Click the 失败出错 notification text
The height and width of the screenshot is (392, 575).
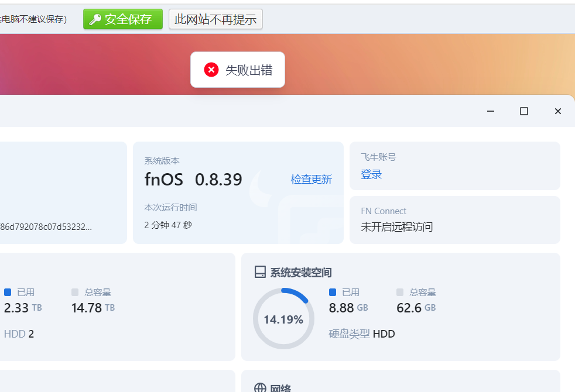coord(249,70)
